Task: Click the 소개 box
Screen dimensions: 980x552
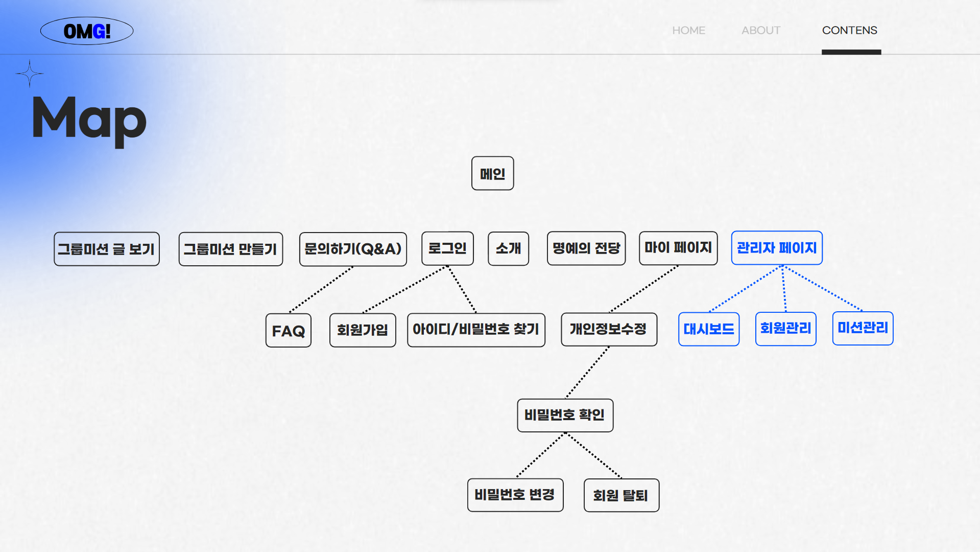Action: pyautogui.click(x=509, y=248)
